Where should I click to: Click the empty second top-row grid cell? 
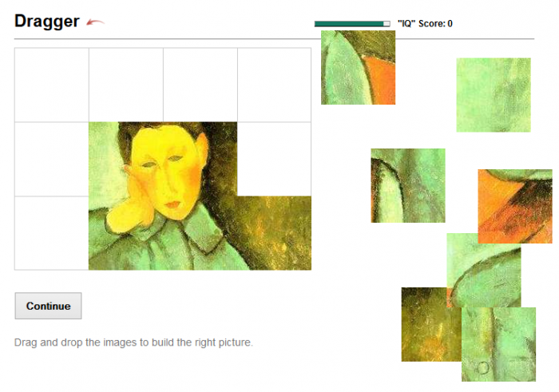[x=126, y=85]
